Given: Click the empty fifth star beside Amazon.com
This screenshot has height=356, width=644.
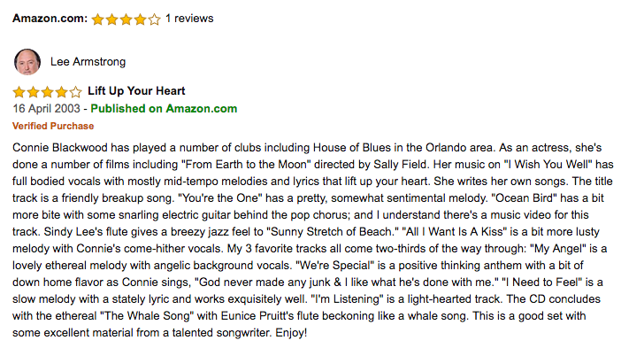Looking at the screenshot, I should [155, 19].
